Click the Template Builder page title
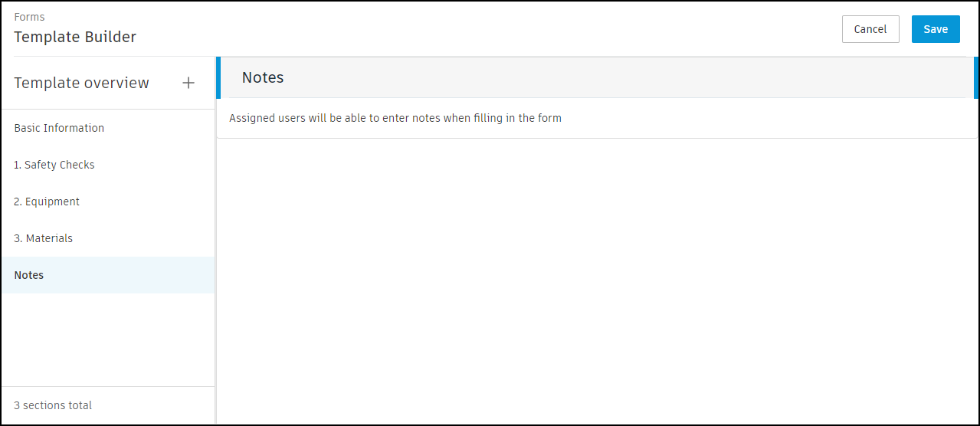This screenshot has width=980, height=426. pos(75,37)
